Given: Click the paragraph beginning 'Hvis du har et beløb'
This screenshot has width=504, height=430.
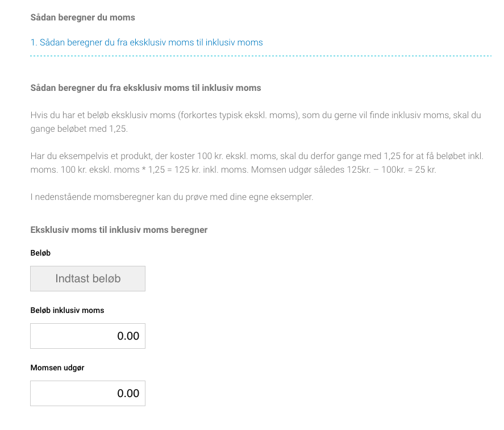Looking at the screenshot, I should pos(256,122).
